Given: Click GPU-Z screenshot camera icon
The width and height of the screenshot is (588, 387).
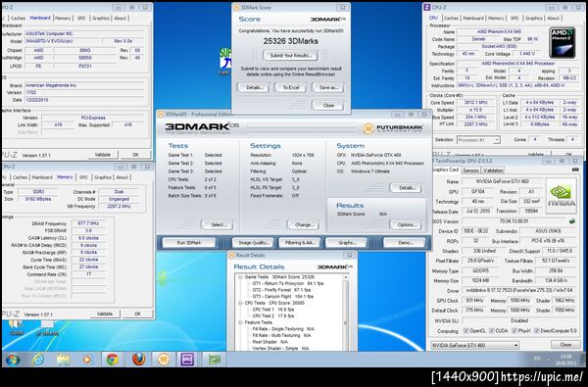Looking at the screenshot, I should pyautogui.click(x=575, y=169).
